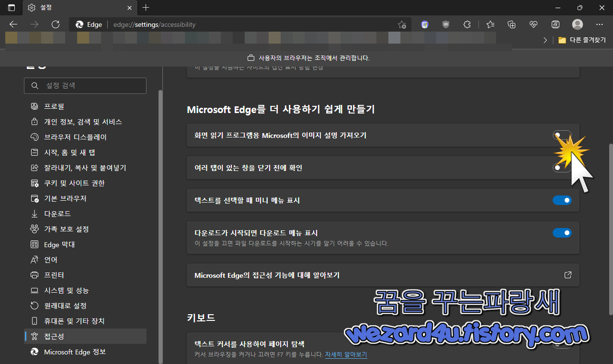Open the Math Solver icon

[x=555, y=24]
